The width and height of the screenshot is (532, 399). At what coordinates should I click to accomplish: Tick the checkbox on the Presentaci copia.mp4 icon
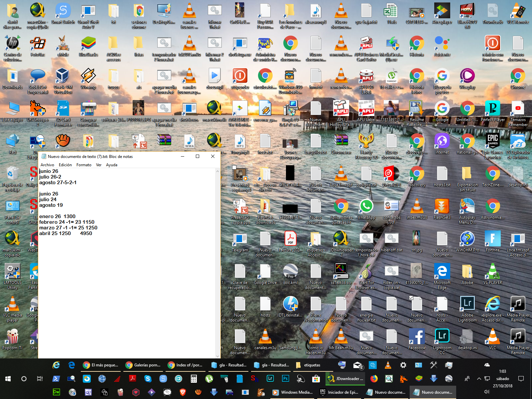(234, 168)
